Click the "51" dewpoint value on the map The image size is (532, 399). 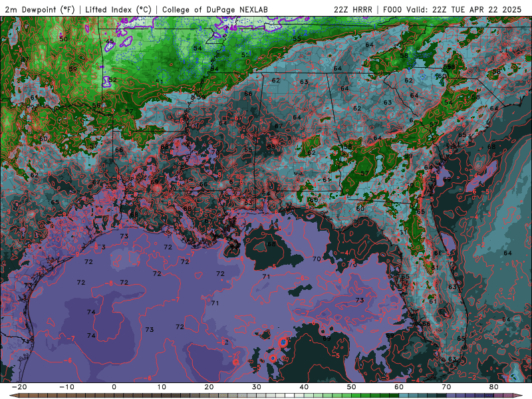160,82
